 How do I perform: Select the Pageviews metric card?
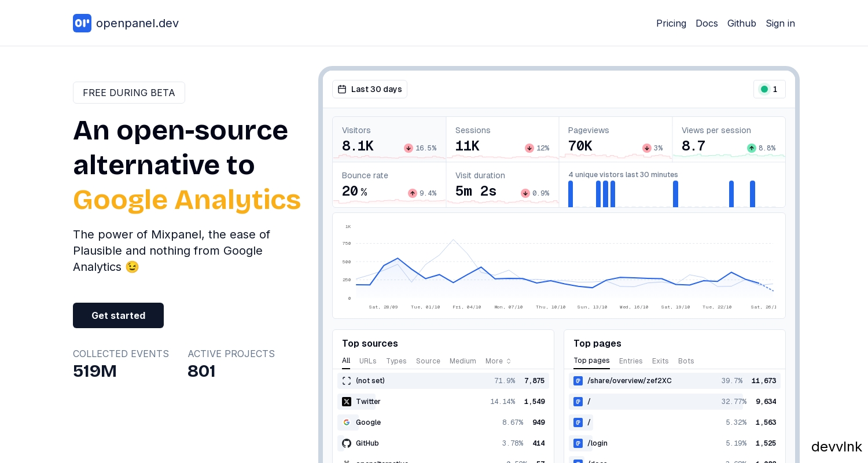tap(616, 139)
